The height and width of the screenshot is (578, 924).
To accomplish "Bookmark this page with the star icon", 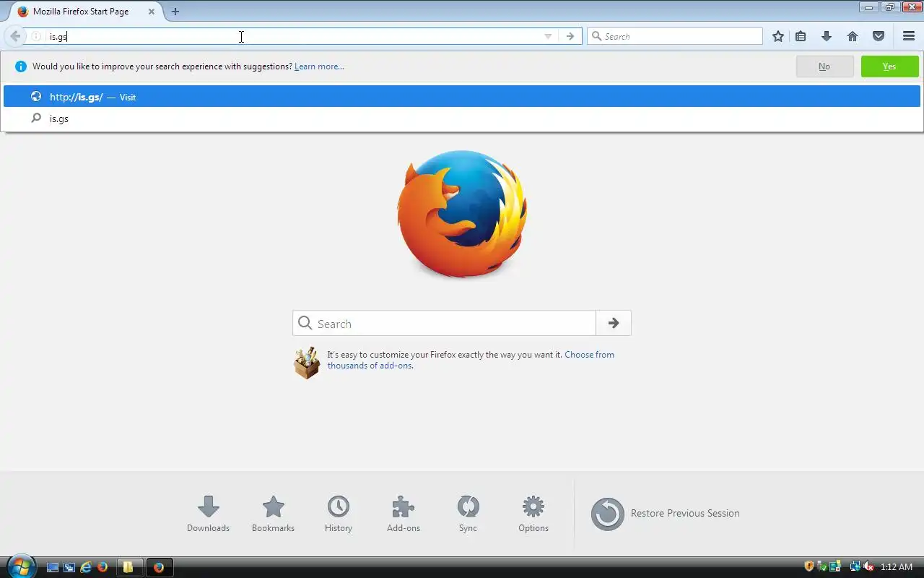I will pos(777,36).
